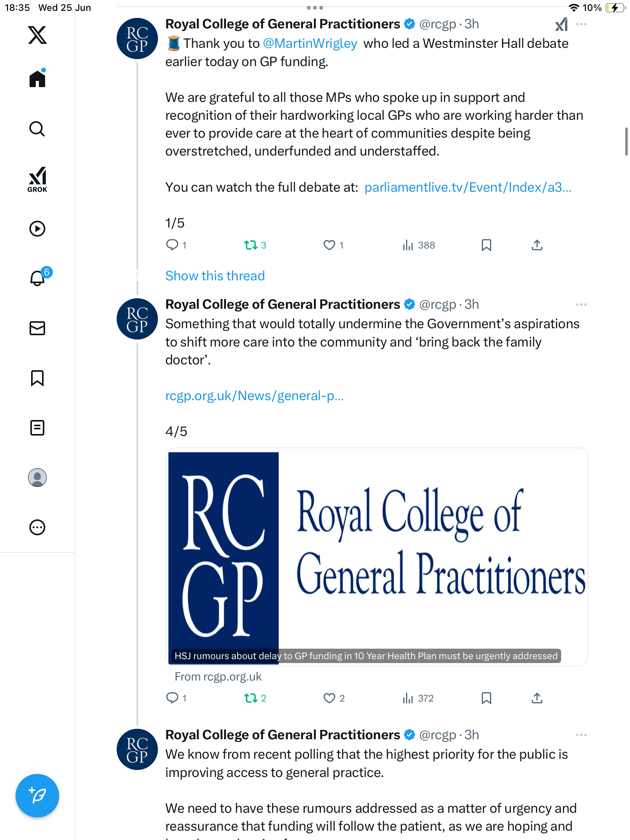Expand the sidebar More circle menu
This screenshot has height=840, width=630.
pos(37,527)
